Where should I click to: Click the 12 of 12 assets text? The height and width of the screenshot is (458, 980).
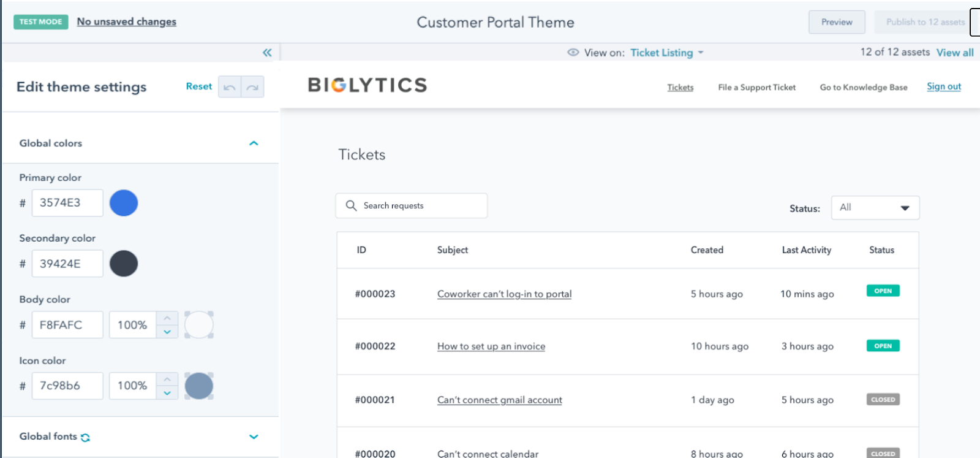click(895, 52)
